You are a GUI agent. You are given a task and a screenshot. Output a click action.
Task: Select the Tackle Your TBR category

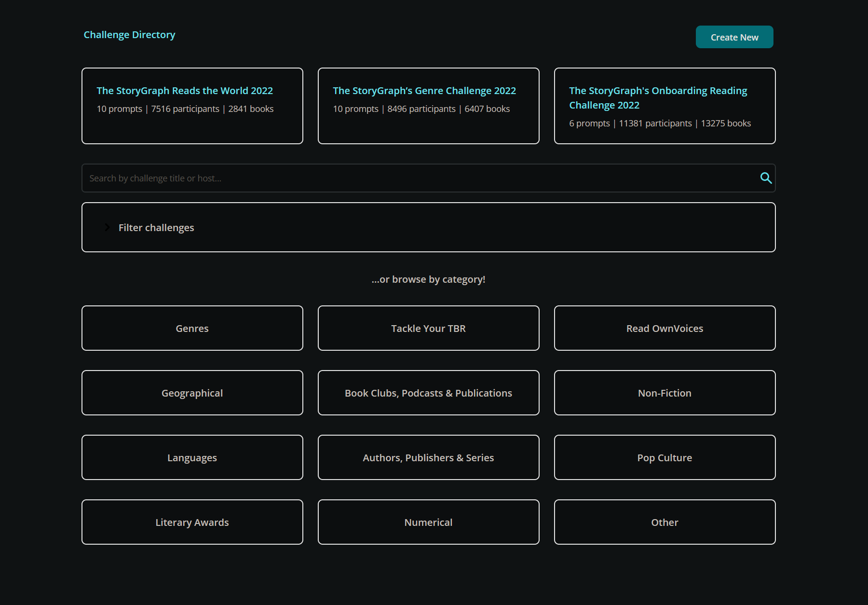[428, 328]
